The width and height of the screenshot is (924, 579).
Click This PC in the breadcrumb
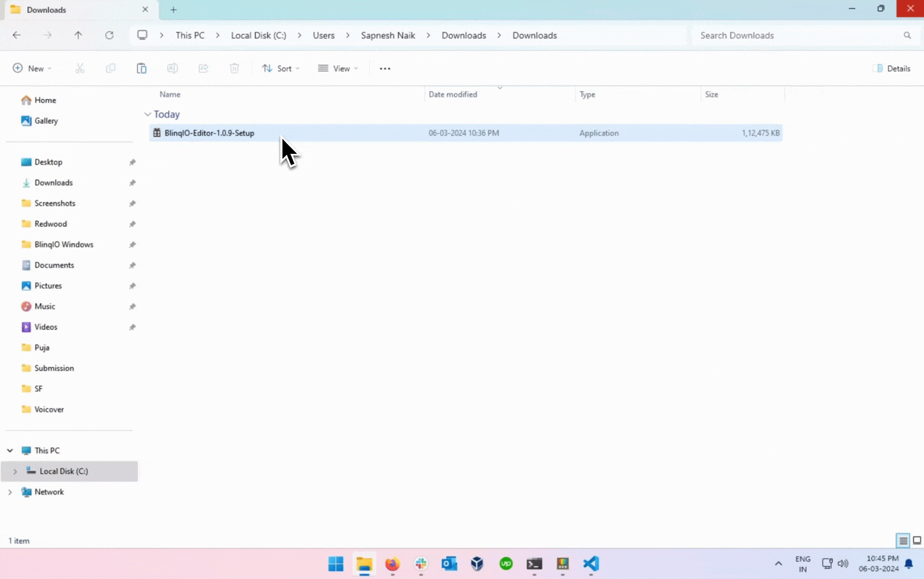coord(190,35)
